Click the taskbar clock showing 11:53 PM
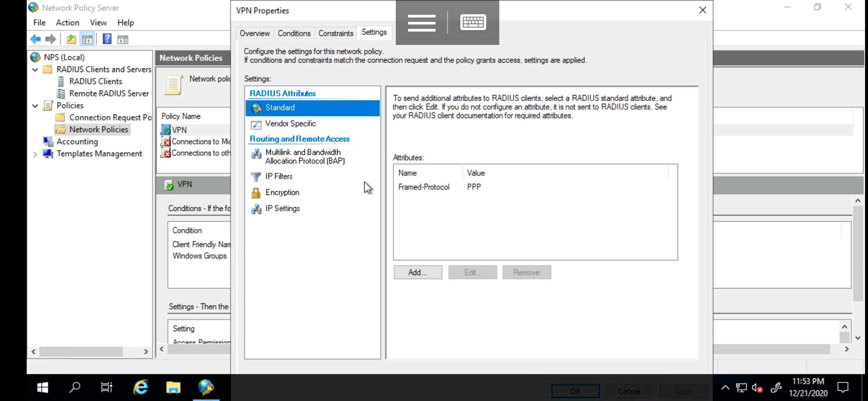The image size is (868, 401). (808, 387)
